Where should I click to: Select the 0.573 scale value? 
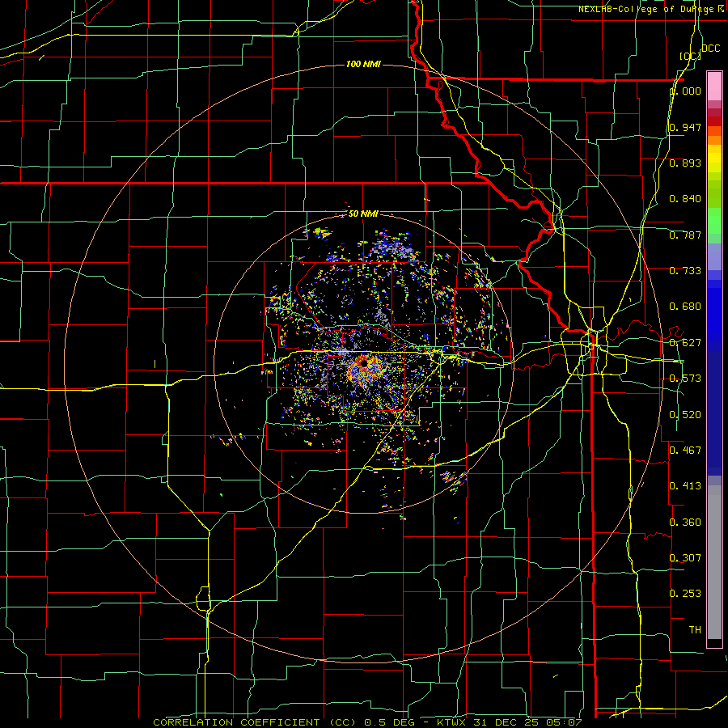point(685,379)
